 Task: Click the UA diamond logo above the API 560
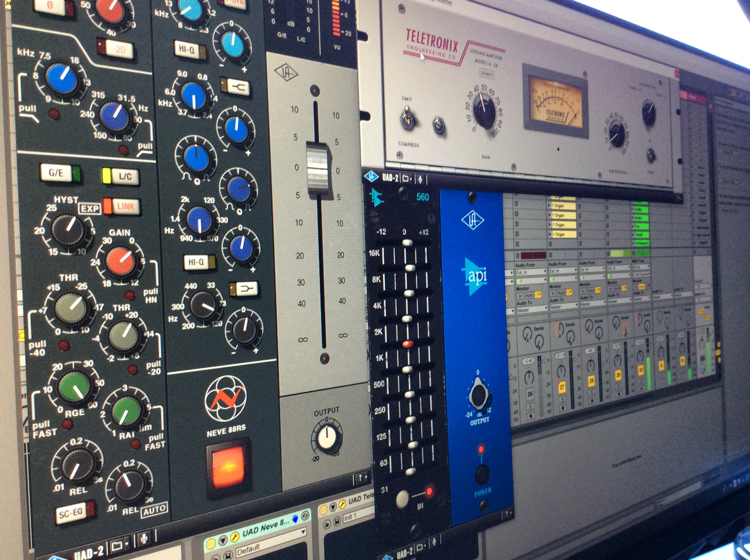coord(371,177)
